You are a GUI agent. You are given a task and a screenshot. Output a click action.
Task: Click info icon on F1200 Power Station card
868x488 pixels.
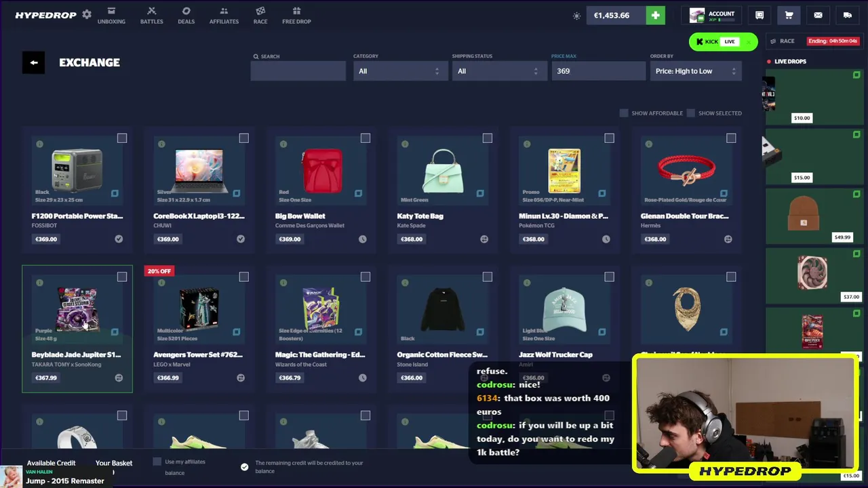pos(39,144)
